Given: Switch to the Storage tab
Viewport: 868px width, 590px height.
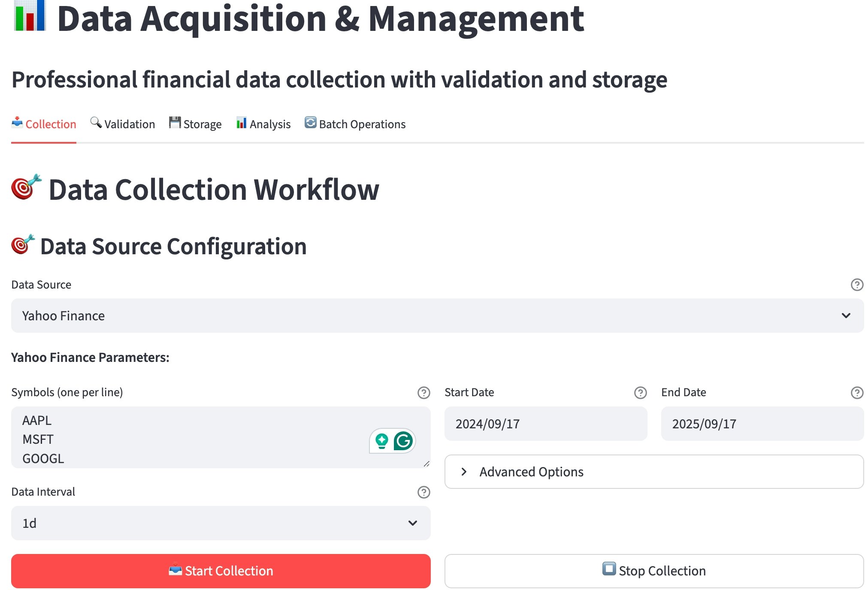Looking at the screenshot, I should pyautogui.click(x=195, y=124).
